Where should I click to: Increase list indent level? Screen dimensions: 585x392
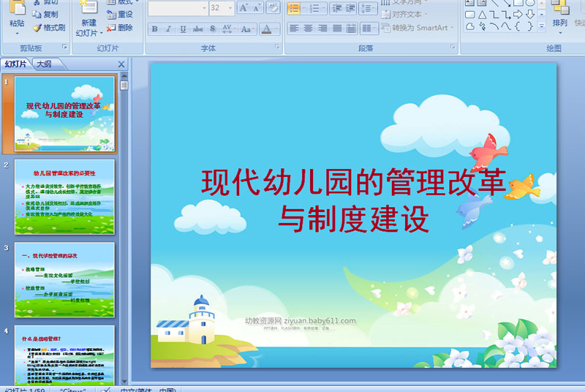pos(350,8)
